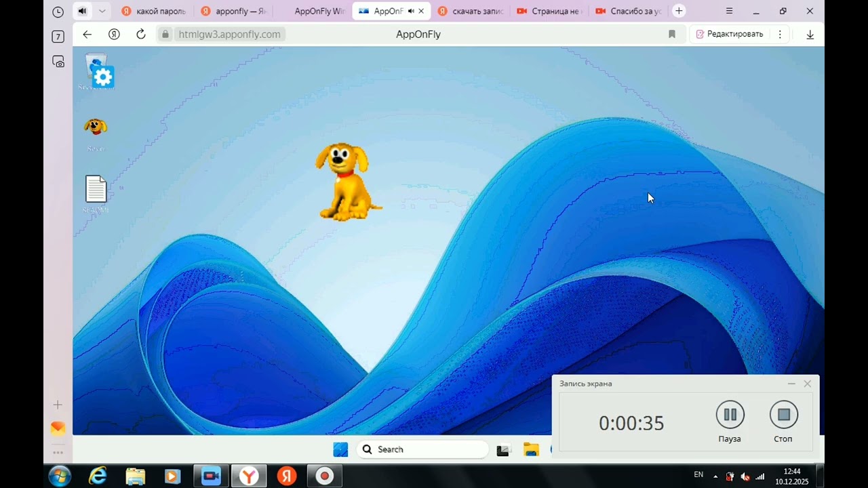Open the browser downloads panel
The height and width of the screenshot is (488, 868).
[x=810, y=35]
